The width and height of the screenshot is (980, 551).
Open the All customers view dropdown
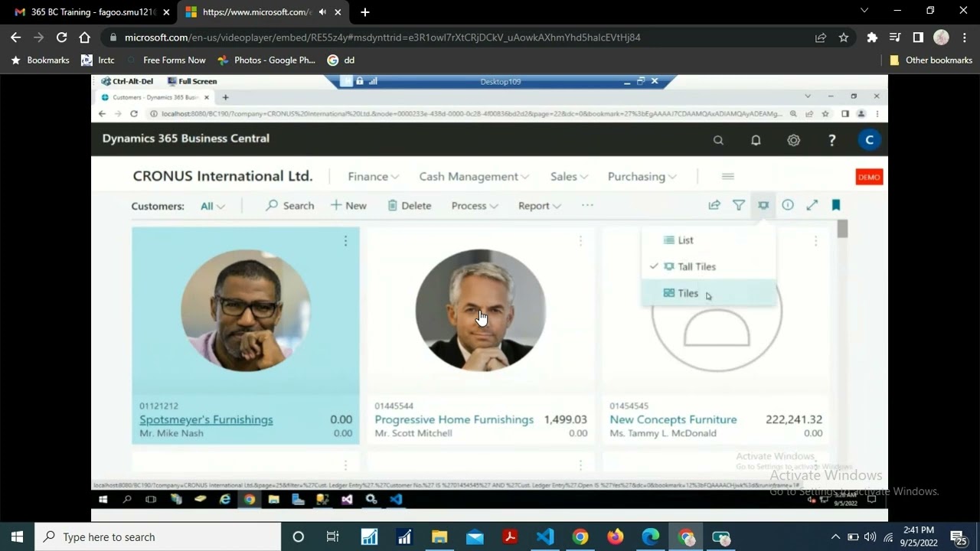[213, 206]
